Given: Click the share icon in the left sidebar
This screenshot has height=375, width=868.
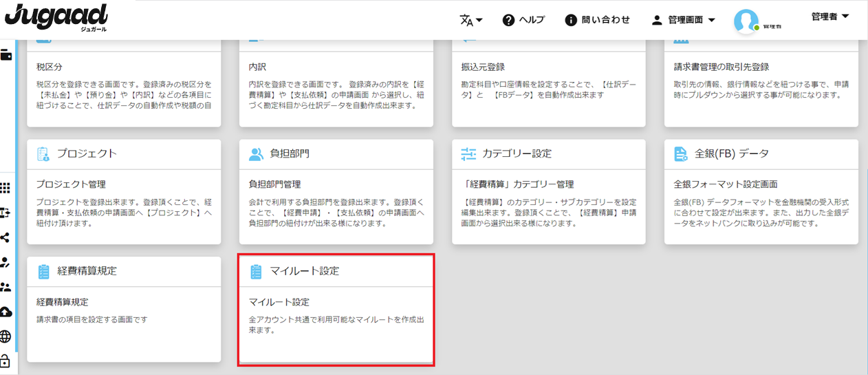Looking at the screenshot, I should [6, 237].
